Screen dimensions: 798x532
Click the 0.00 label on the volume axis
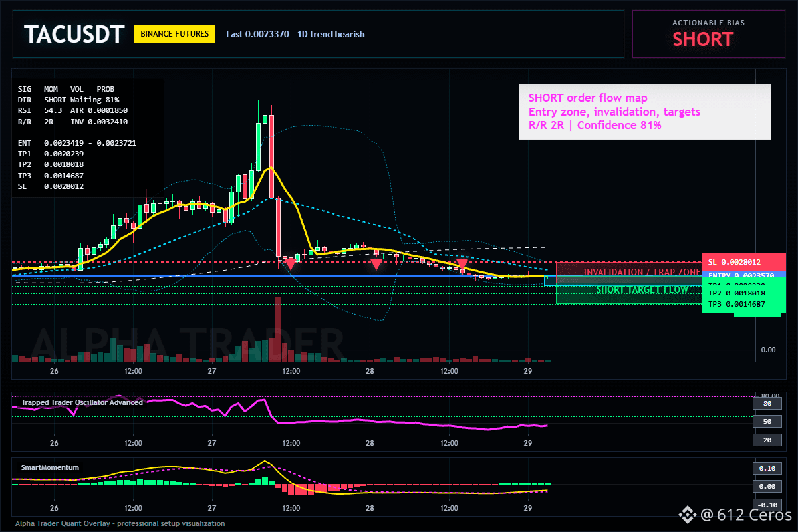coord(767,350)
